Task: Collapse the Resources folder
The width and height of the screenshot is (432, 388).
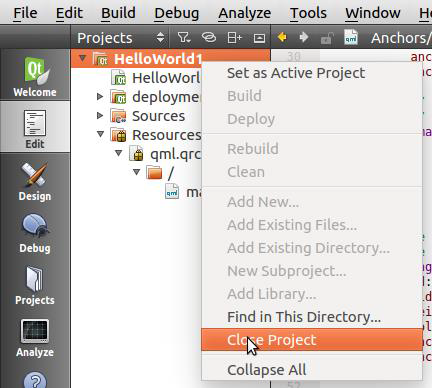Action: coord(100,134)
